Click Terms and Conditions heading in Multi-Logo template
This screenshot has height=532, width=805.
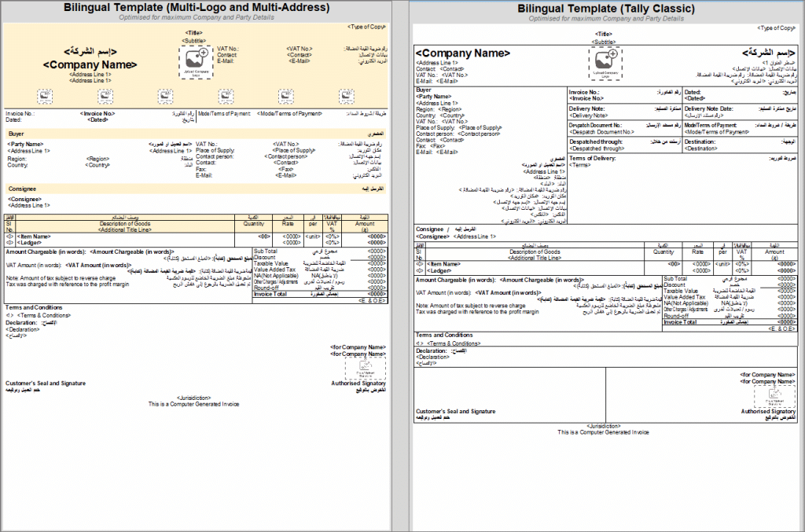coord(34,308)
